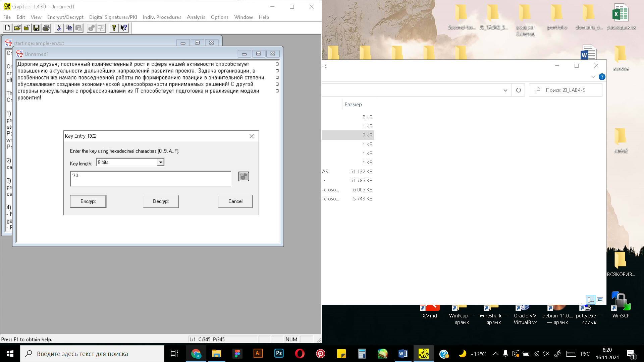
Task: Open the Encrypt/Decrypt menu
Action: pos(65,17)
